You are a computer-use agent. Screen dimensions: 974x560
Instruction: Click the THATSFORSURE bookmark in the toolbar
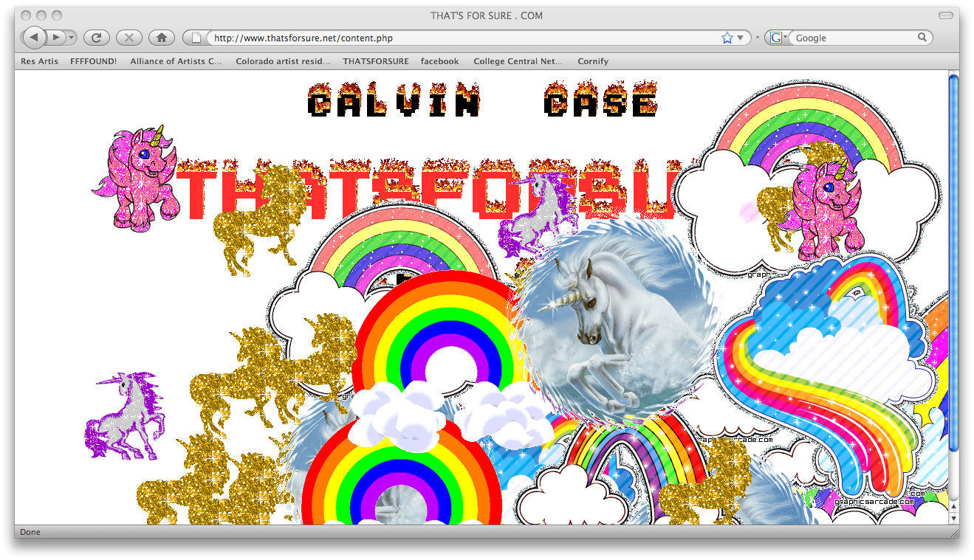click(x=375, y=61)
